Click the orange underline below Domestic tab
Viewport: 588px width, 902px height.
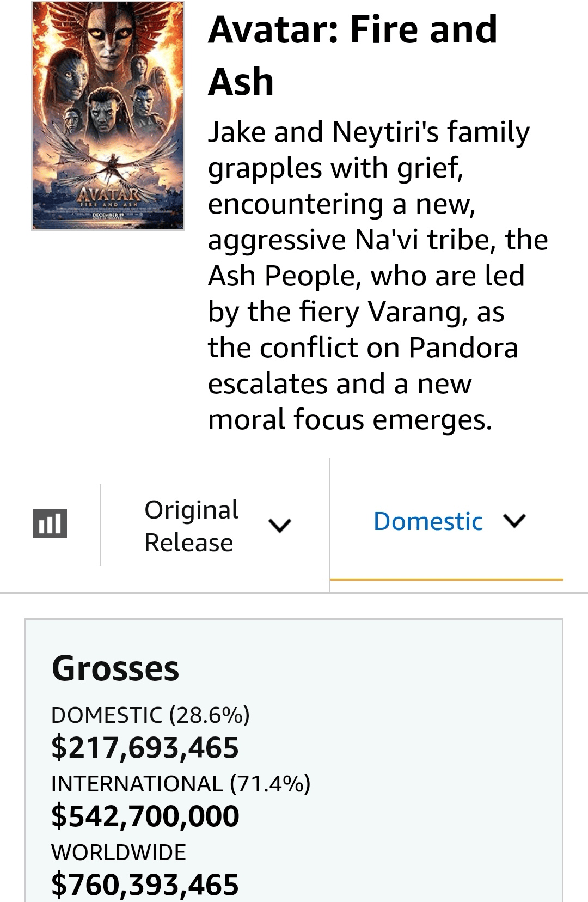[x=446, y=580]
